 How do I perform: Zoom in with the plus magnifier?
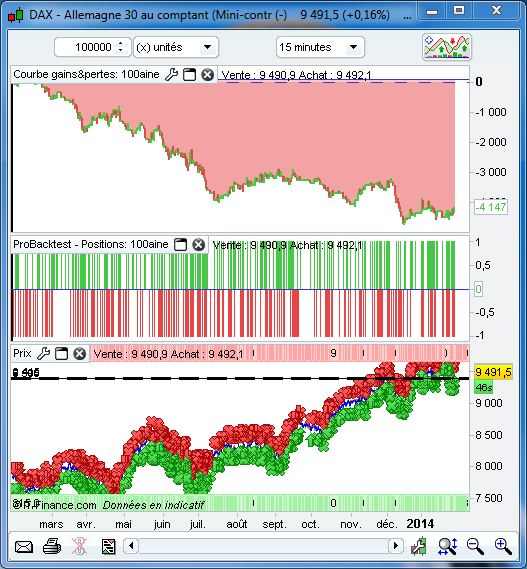click(503, 546)
